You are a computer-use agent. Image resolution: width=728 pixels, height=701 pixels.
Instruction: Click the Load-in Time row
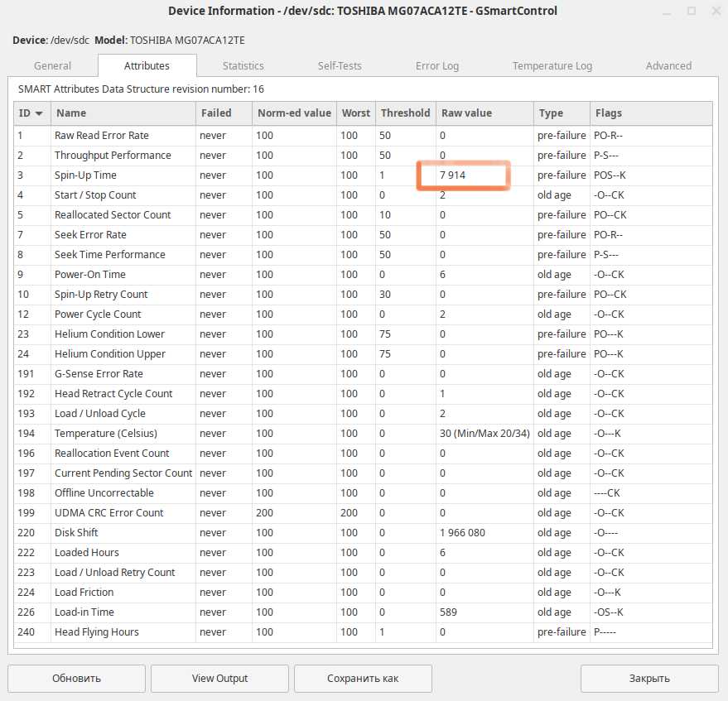[363, 612]
